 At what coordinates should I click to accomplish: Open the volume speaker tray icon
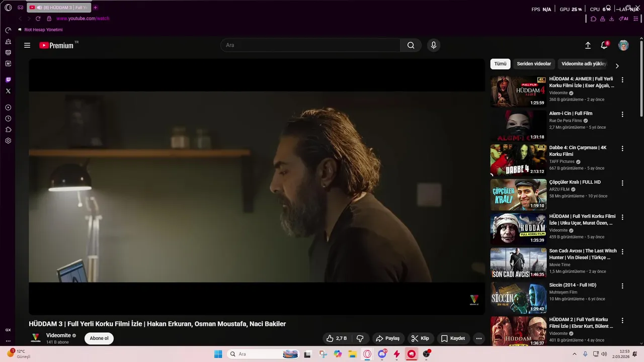click(604, 354)
